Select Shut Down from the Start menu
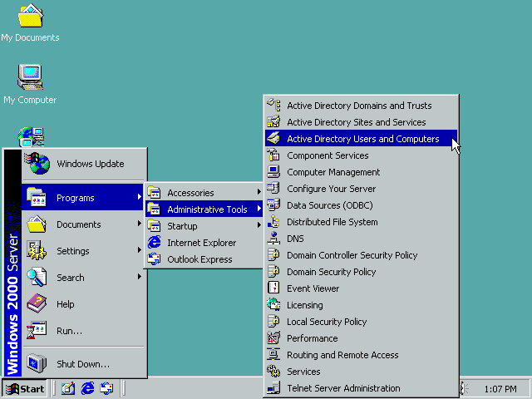This screenshot has width=532, height=399. (x=82, y=364)
